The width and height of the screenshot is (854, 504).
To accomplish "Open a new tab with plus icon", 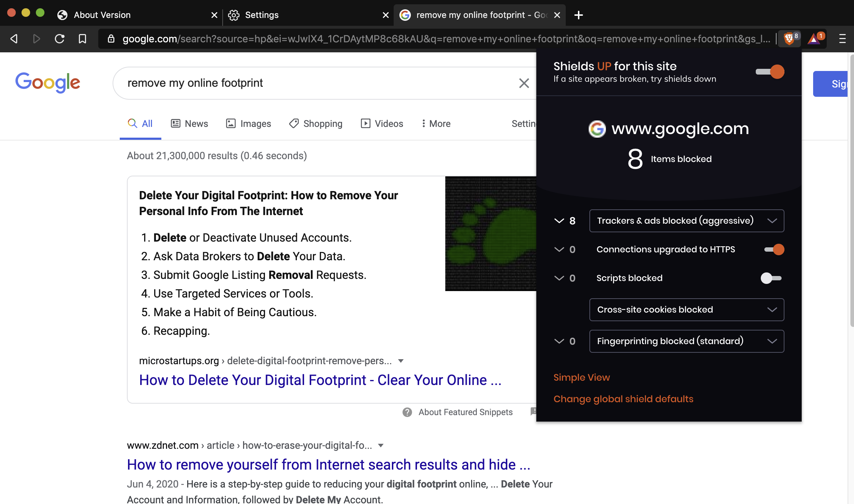I will (x=578, y=15).
